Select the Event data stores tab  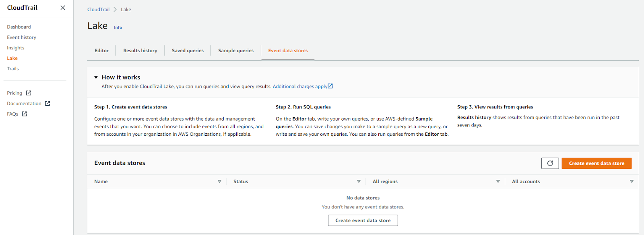(288, 51)
